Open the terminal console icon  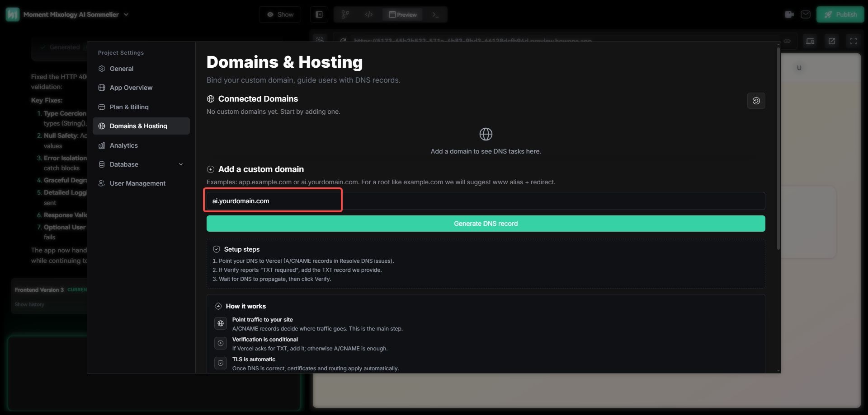(435, 14)
